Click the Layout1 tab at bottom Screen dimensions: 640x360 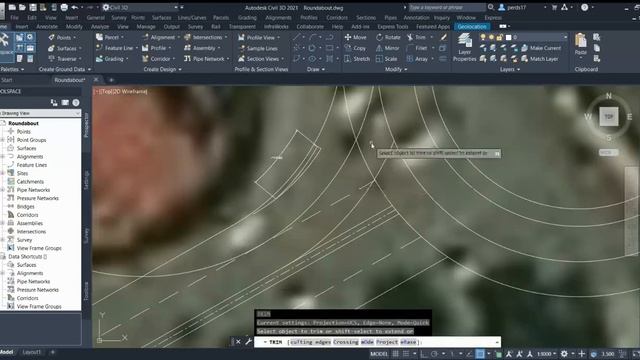coord(31,352)
